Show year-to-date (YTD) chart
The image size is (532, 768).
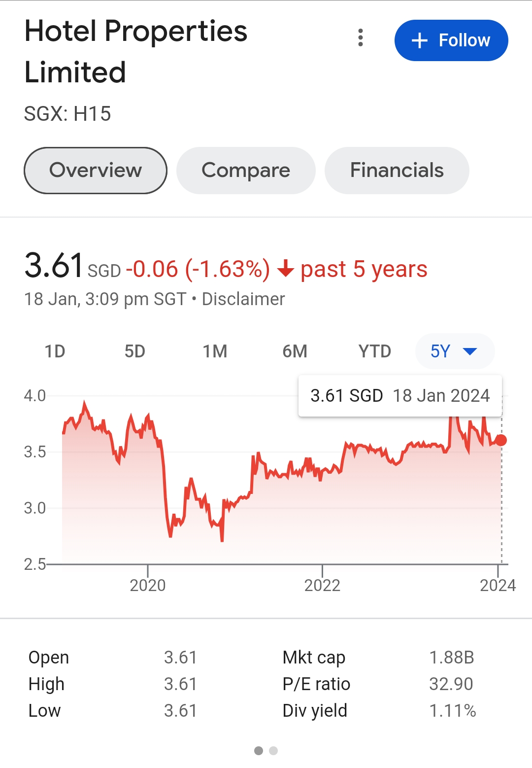[x=374, y=351]
